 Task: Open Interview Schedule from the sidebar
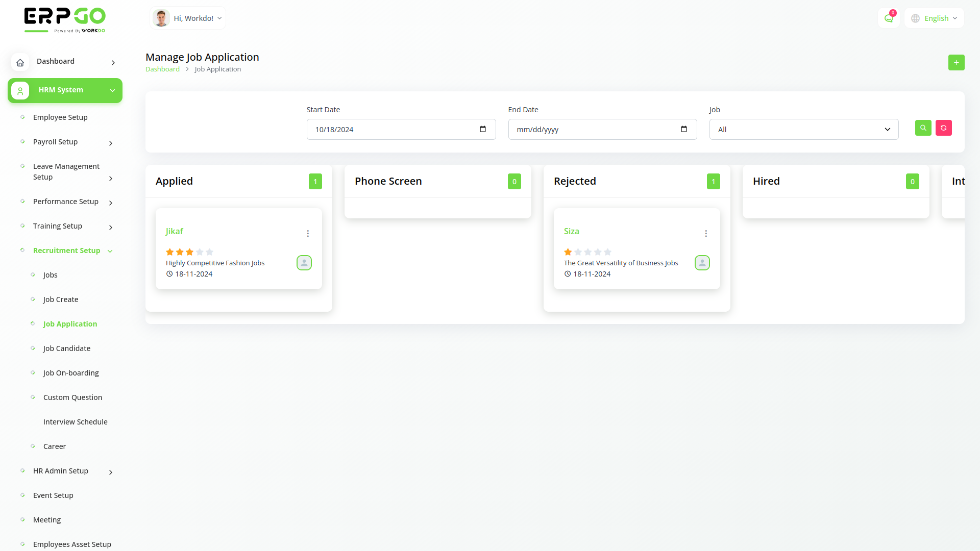pyautogui.click(x=76, y=421)
